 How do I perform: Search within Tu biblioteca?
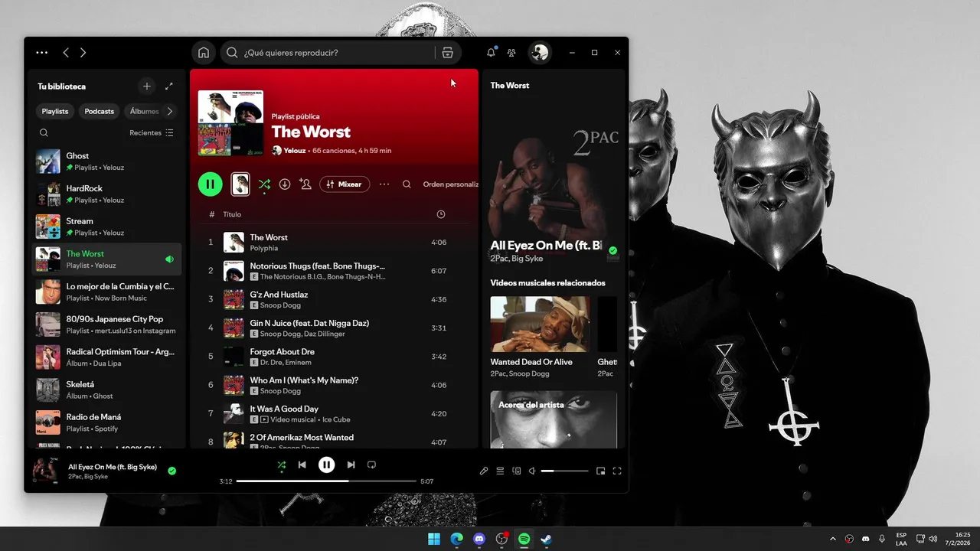point(44,132)
